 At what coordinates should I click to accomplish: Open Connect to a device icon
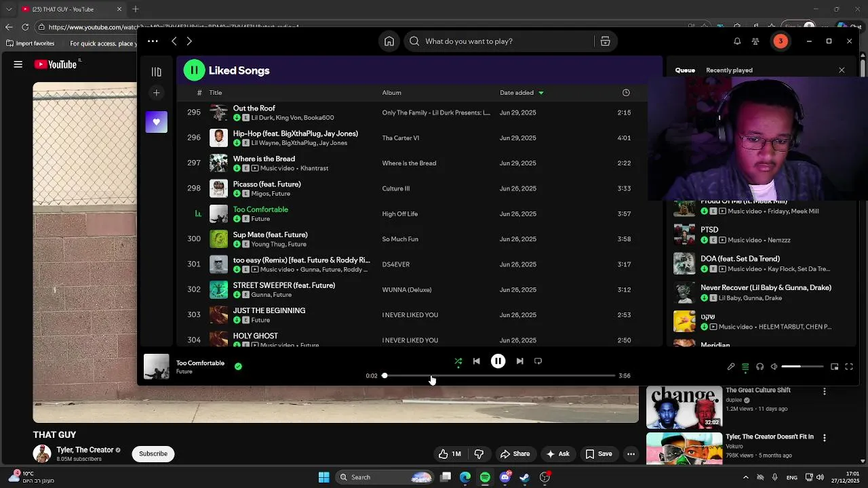pyautogui.click(x=760, y=367)
